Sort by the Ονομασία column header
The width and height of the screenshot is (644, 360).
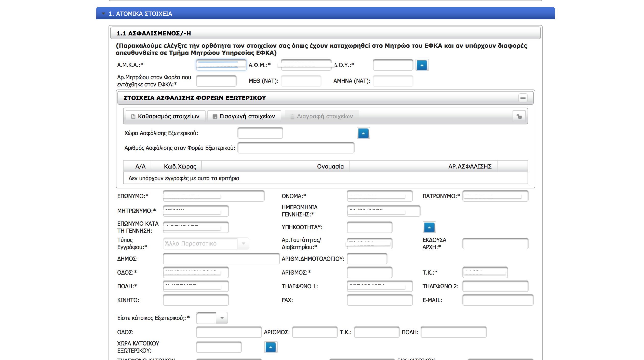click(x=330, y=166)
